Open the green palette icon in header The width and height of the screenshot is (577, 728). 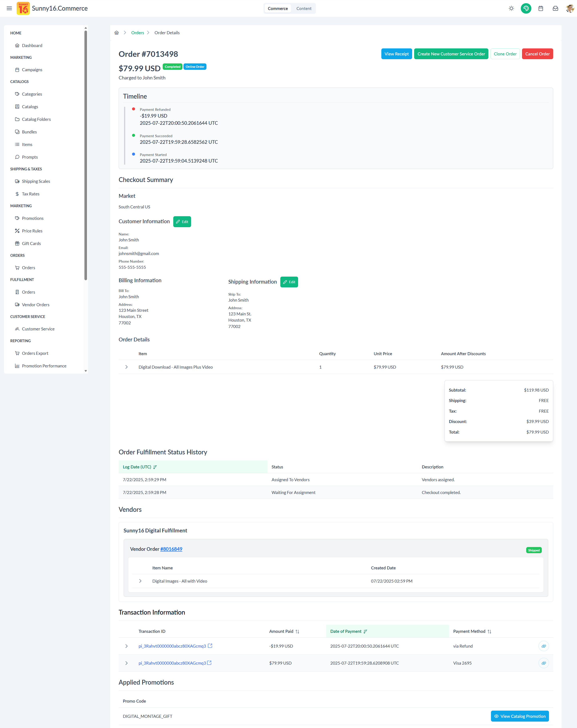tap(526, 8)
